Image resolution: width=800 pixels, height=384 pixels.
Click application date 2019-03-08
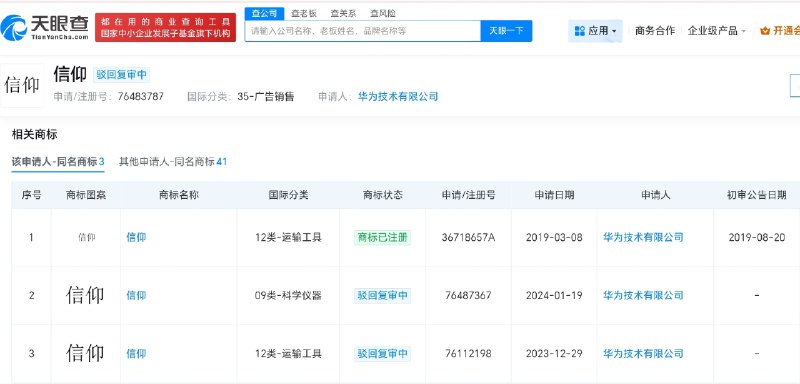pos(554,237)
